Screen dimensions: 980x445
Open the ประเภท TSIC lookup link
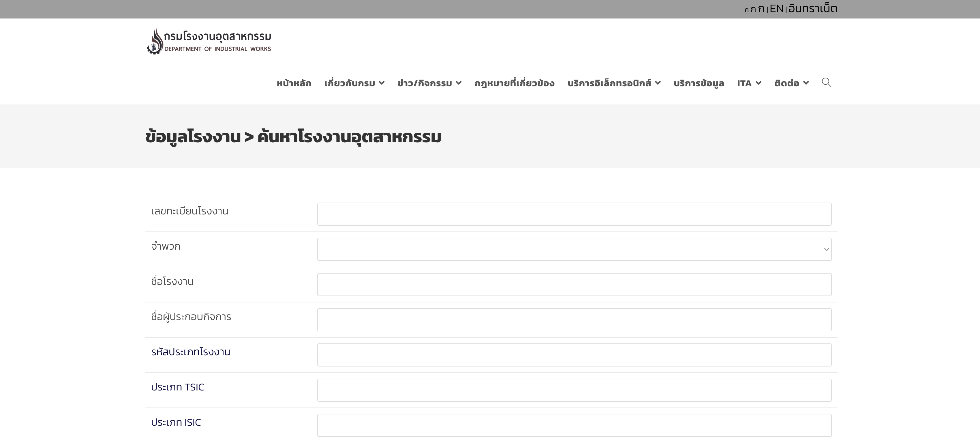pyautogui.click(x=177, y=387)
